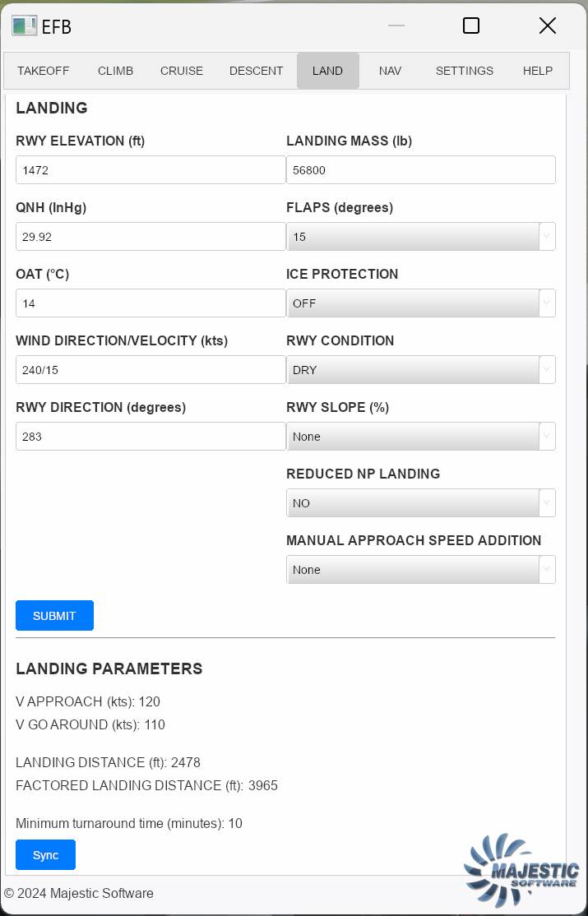
Task: Open the RWY CONDITION dropdown
Action: [420, 370]
